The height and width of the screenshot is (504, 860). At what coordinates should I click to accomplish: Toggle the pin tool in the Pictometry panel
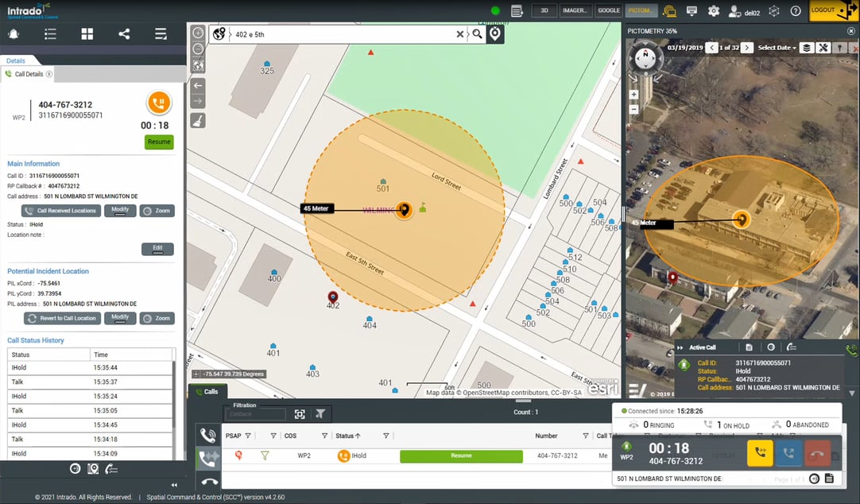click(x=840, y=48)
